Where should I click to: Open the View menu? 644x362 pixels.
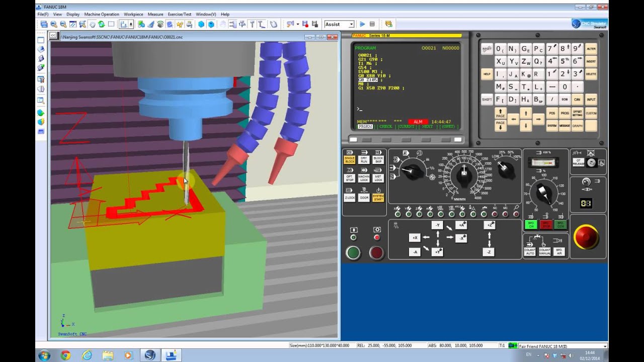[x=57, y=15]
